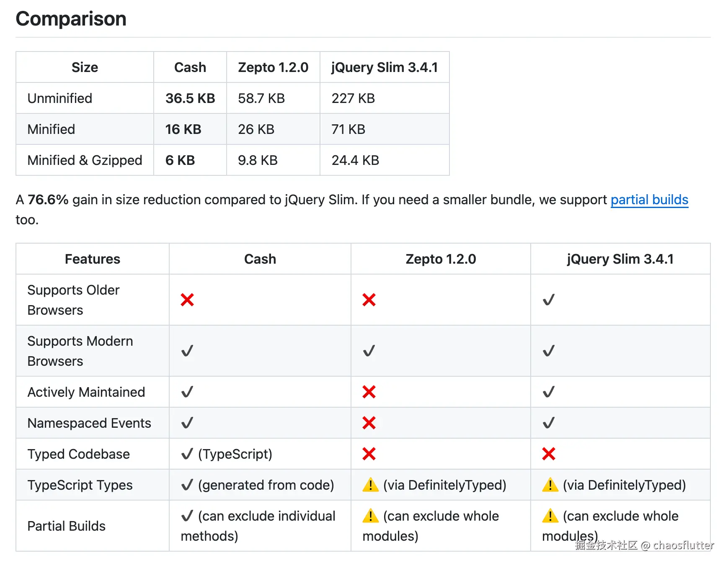Click checkmark for Zepto modern browsers
The height and width of the screenshot is (565, 728).
tap(369, 351)
